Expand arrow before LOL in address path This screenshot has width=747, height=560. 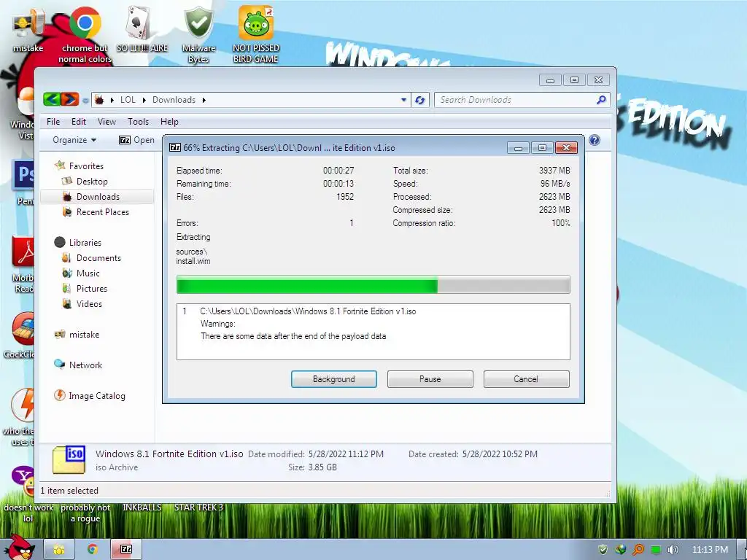point(112,100)
